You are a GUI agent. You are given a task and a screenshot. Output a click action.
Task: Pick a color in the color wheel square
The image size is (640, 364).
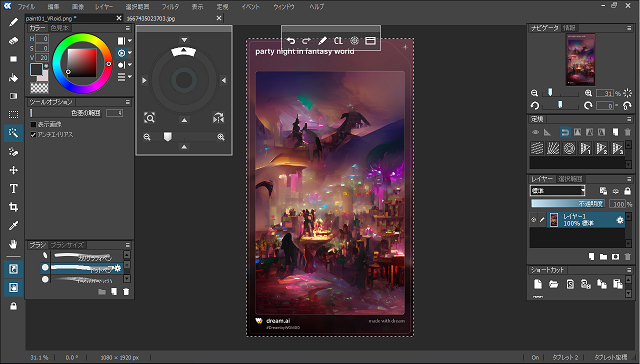pos(82,63)
